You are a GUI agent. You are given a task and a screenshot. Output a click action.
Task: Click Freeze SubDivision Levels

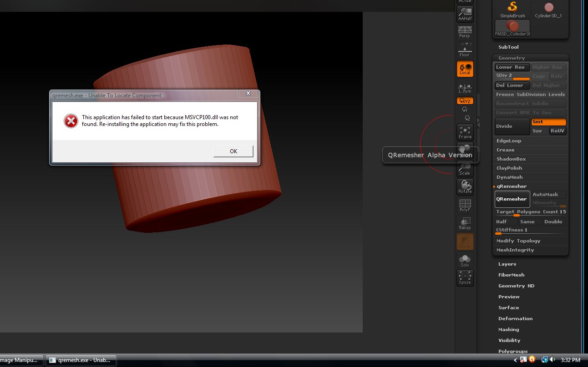coord(531,95)
